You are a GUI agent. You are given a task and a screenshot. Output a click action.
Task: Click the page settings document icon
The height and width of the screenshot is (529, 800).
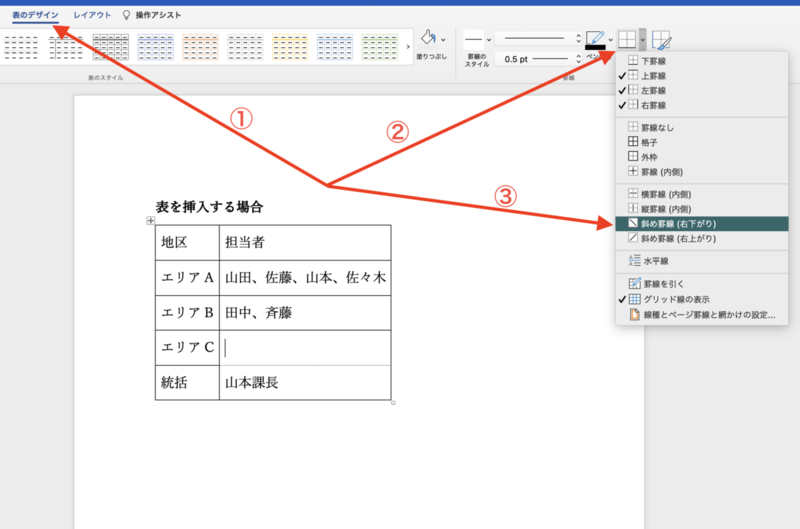634,314
